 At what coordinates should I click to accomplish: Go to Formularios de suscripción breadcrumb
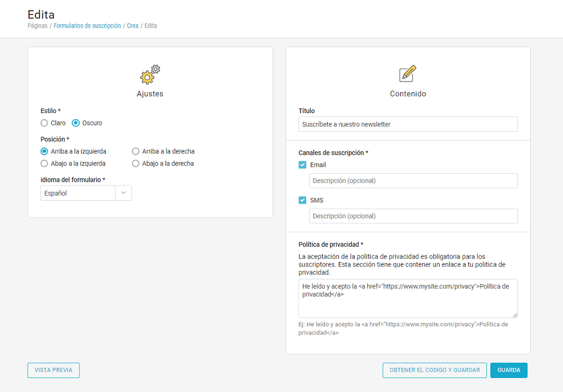coord(87,26)
